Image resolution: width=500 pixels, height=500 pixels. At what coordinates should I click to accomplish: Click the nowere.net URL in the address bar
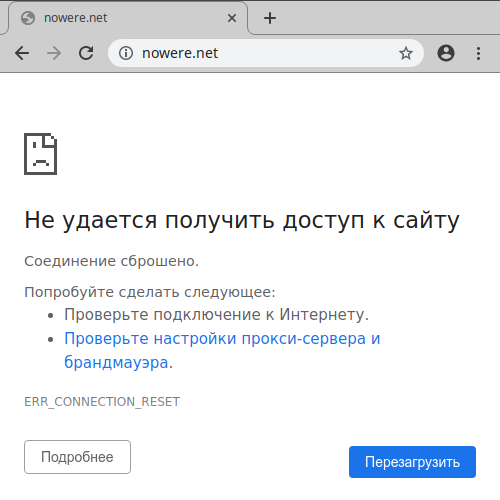[x=180, y=53]
